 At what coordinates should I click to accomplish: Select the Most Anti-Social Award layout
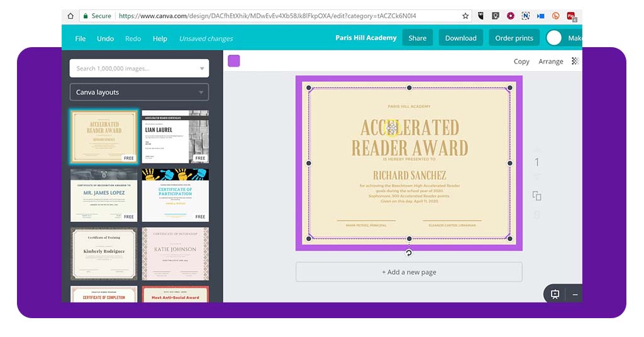pos(175,294)
